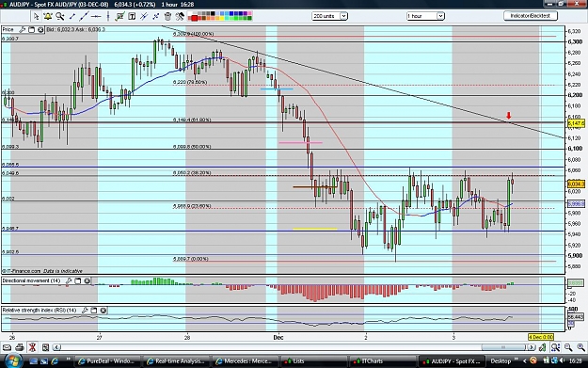Select the text annotation tool
Image resolution: width=588 pixels, height=368 pixels.
(x=132, y=16)
